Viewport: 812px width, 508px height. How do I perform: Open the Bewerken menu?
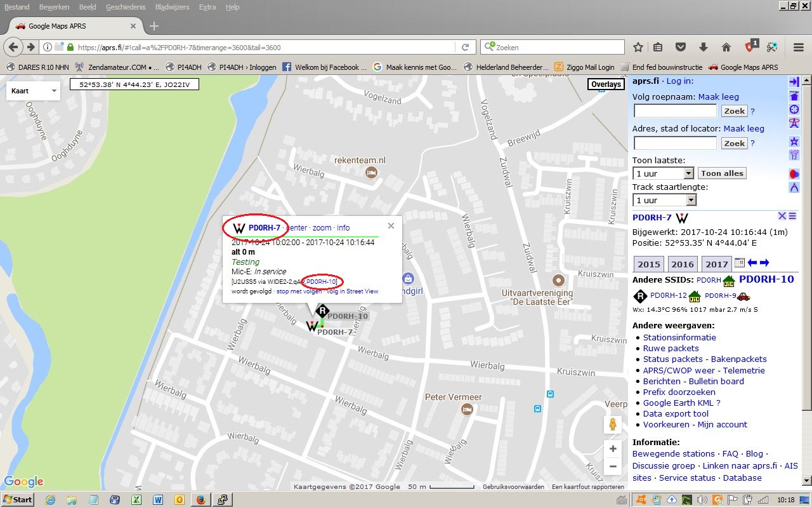coord(55,7)
